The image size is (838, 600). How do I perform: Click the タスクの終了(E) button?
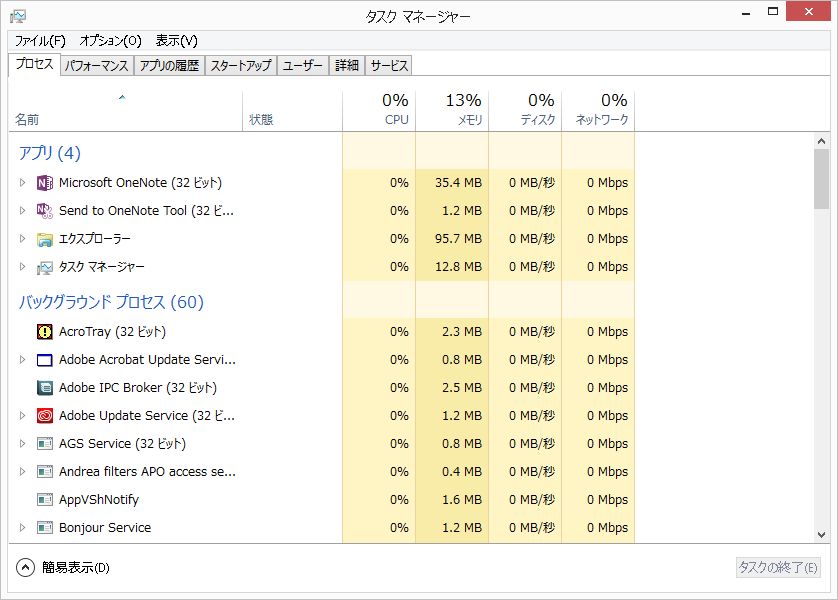(x=778, y=567)
